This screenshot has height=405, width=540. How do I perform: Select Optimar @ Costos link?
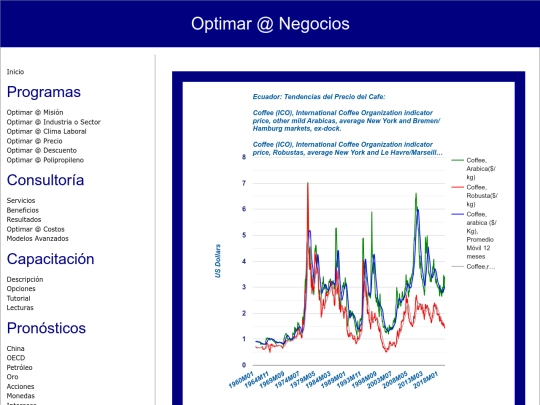tap(35, 229)
